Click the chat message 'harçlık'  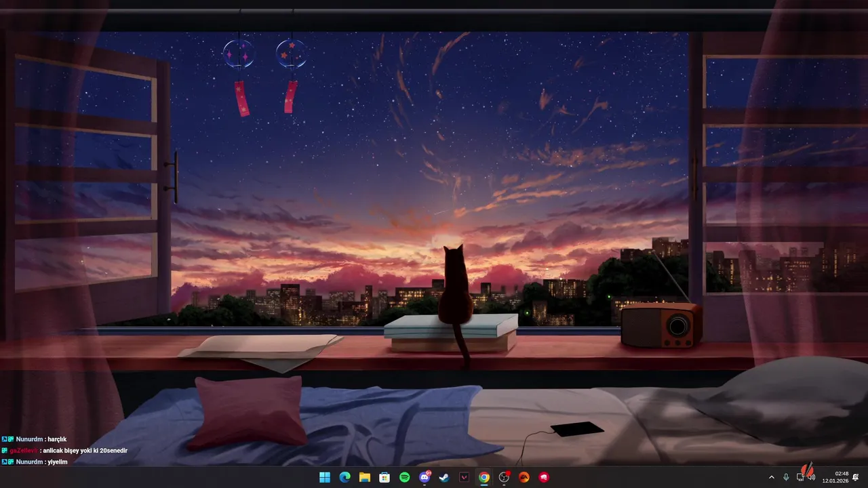[x=57, y=439]
